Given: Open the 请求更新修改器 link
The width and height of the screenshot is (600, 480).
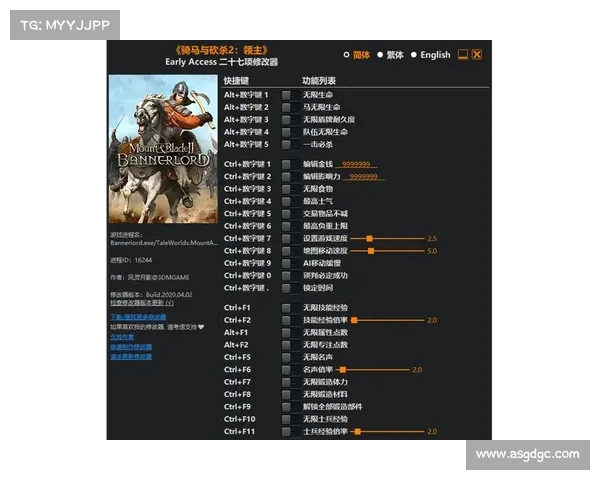Looking at the screenshot, I should 131,357.
